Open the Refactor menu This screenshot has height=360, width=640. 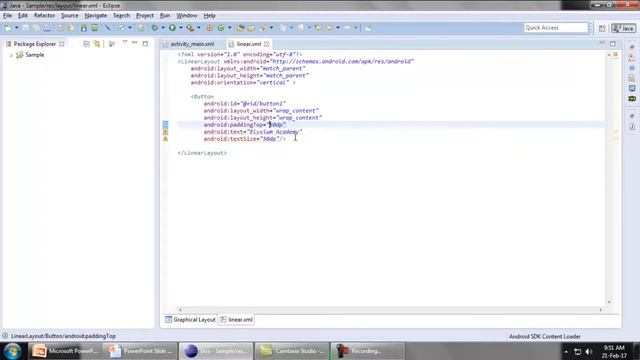tap(44, 16)
